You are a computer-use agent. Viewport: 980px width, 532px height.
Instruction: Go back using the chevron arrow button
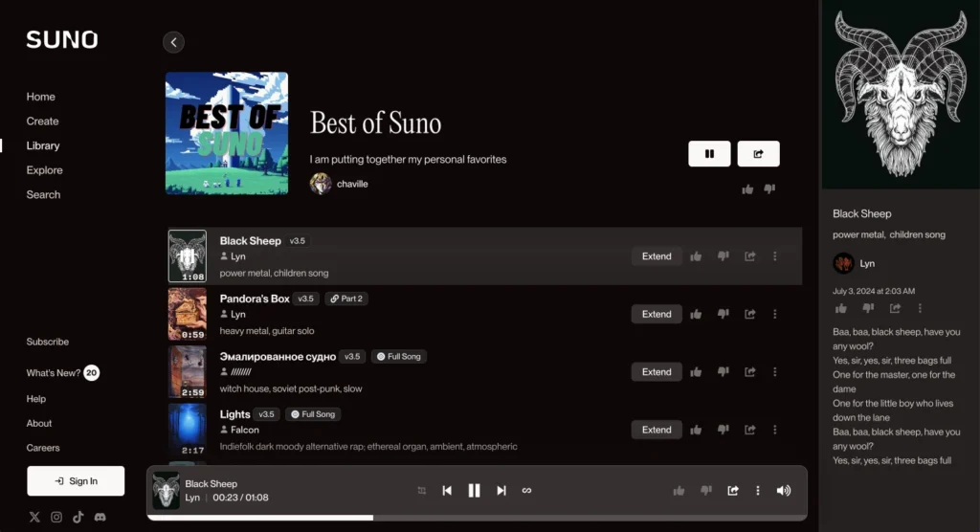click(174, 42)
